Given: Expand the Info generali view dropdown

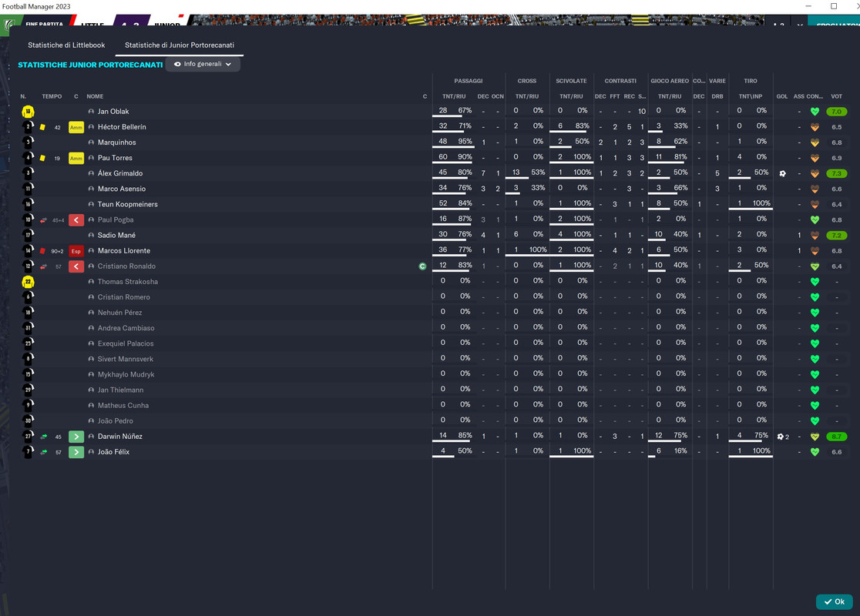Looking at the screenshot, I should pos(203,64).
